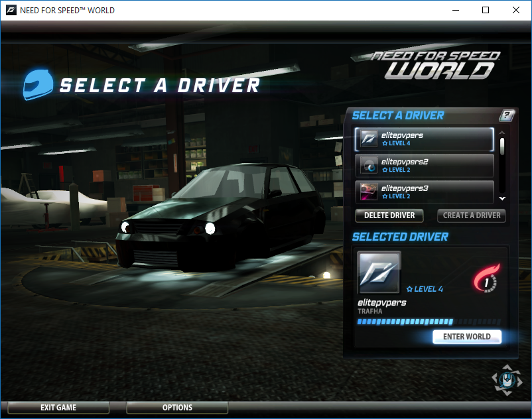Click the TRAFHA label under driver name
532x419 pixels.
tap(370, 311)
